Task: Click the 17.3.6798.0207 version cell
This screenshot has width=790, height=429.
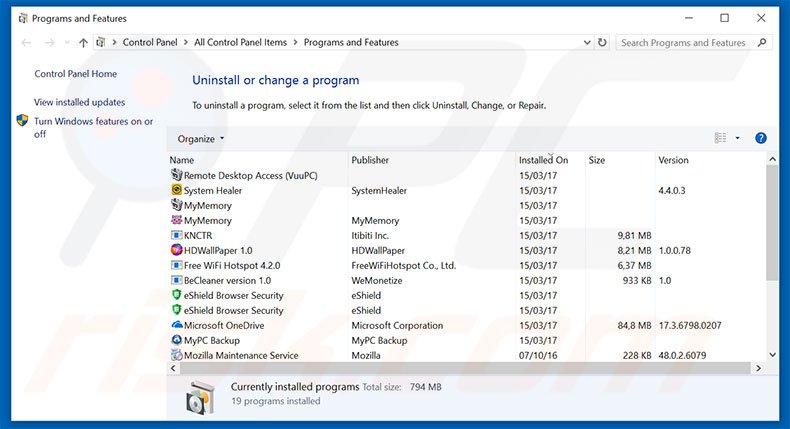Action: click(x=690, y=326)
